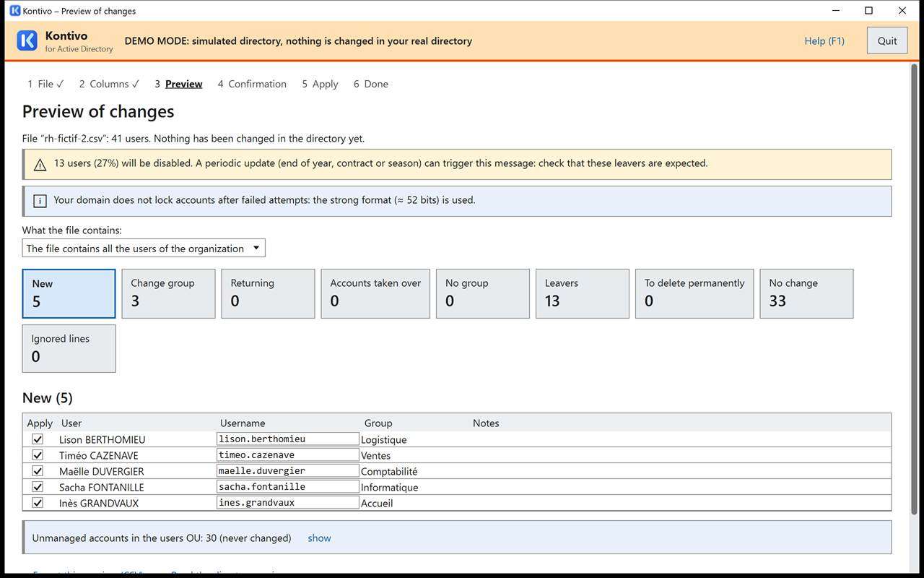
Task: Place cursor in ines.grandvaux username field
Action: [x=287, y=502]
